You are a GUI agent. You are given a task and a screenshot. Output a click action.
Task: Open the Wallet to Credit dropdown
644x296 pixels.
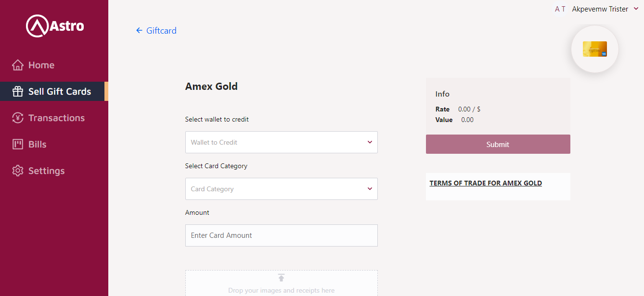(281, 142)
